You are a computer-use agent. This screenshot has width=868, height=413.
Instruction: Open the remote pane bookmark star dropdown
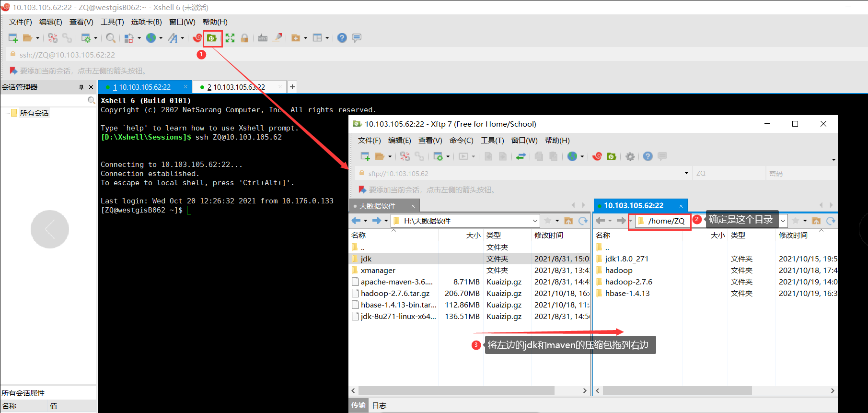coord(805,221)
